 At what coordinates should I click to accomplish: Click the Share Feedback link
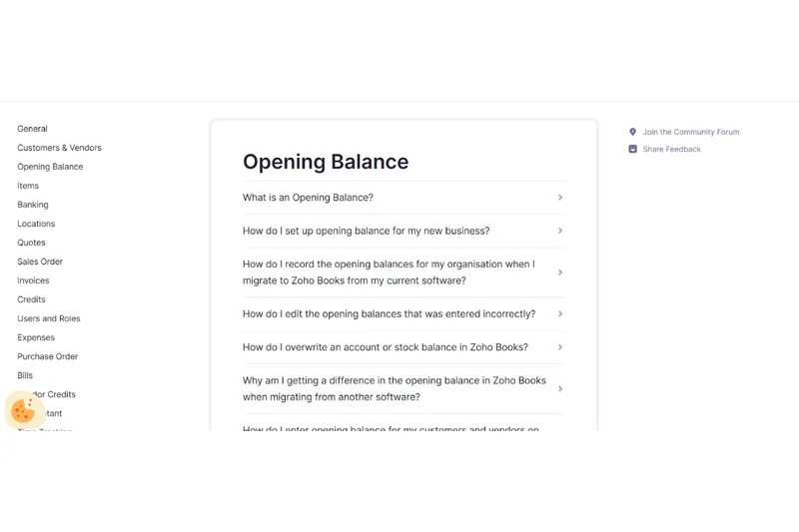coord(671,149)
